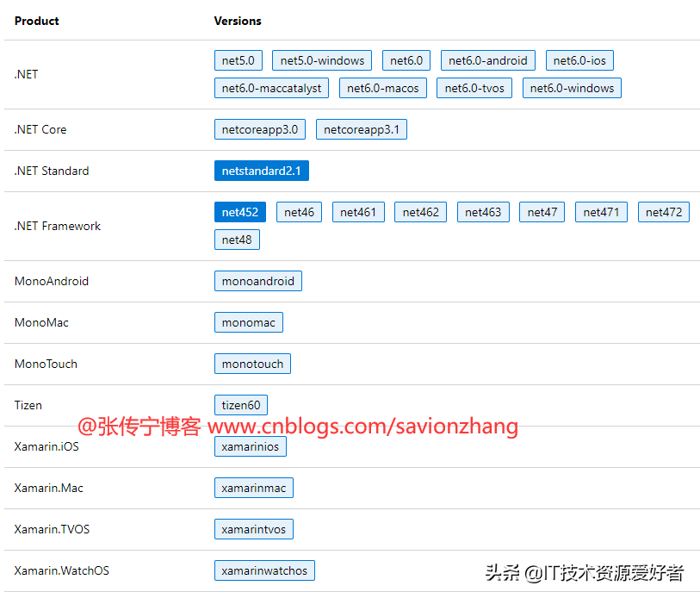Viewport: 700px width, 598px height.
Task: Select the netcoreapp3.0 badge
Action: tap(260, 129)
